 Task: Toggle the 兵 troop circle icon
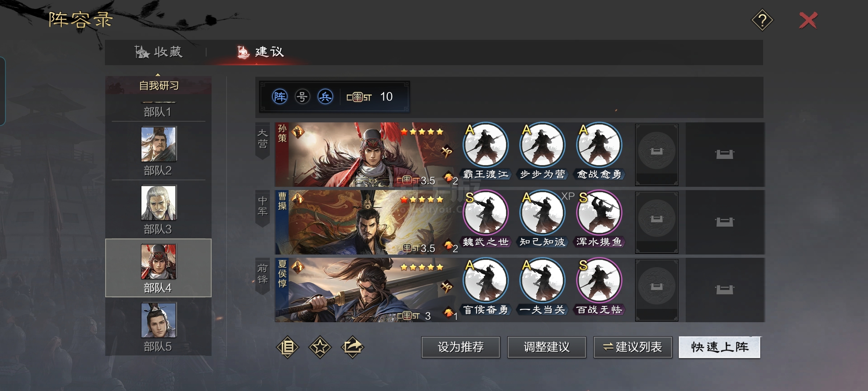coord(325,97)
